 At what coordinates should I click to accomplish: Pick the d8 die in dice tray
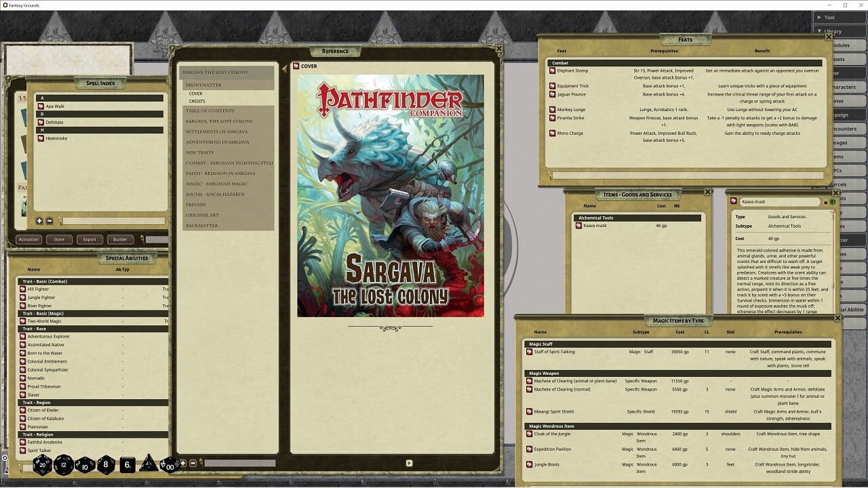click(106, 465)
